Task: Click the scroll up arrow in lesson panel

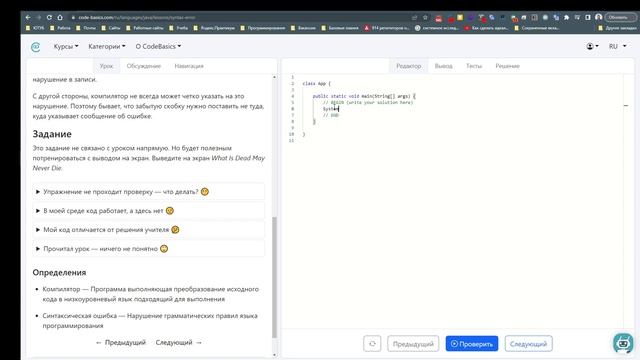Action: point(274,77)
